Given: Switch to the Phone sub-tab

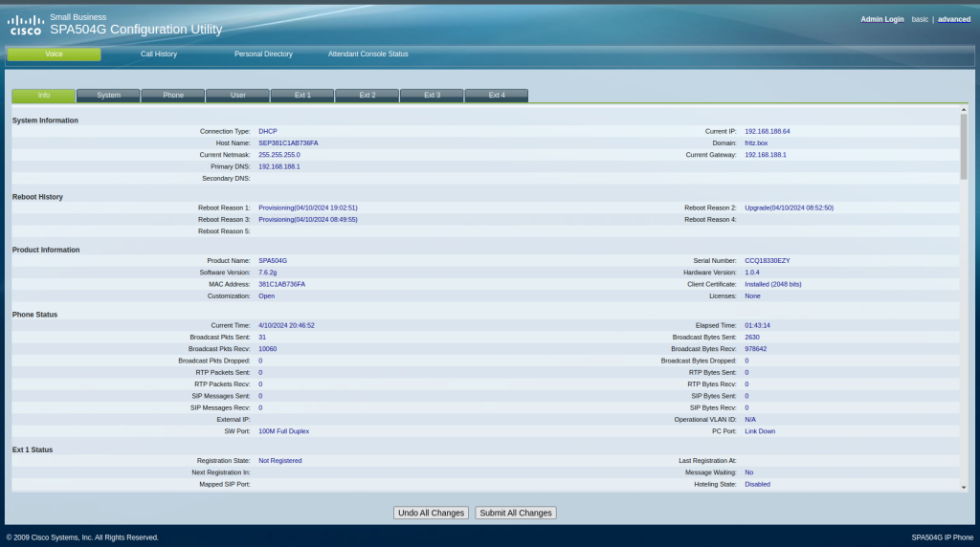Looking at the screenshot, I should tap(173, 96).
